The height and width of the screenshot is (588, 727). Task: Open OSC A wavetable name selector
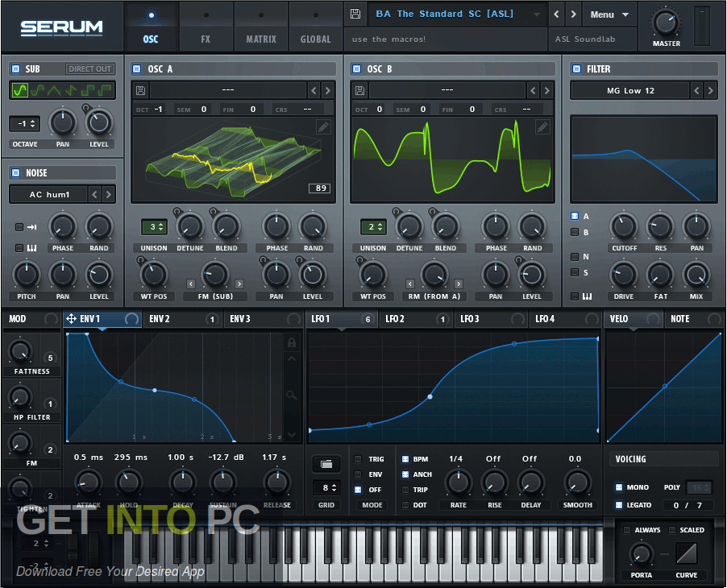(x=227, y=90)
